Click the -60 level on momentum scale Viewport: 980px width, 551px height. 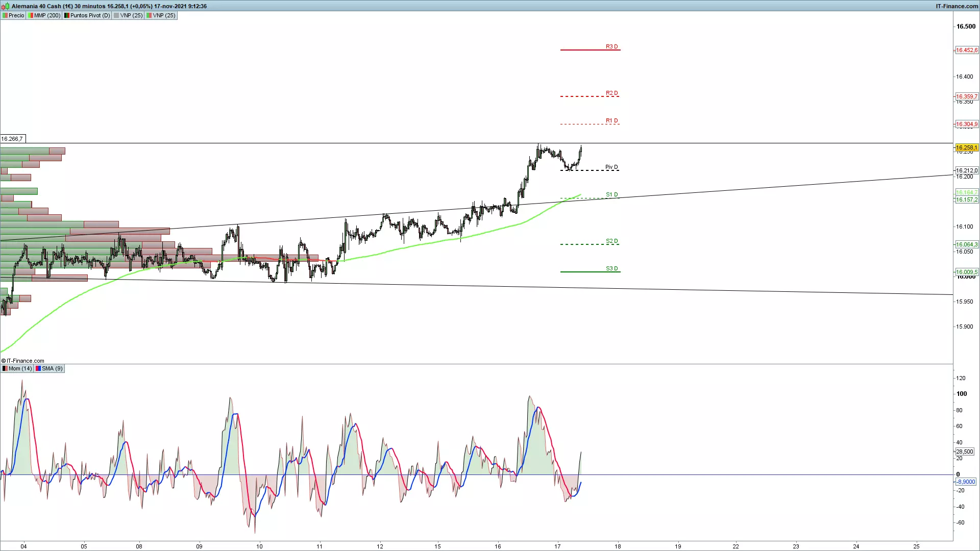tap(960, 522)
